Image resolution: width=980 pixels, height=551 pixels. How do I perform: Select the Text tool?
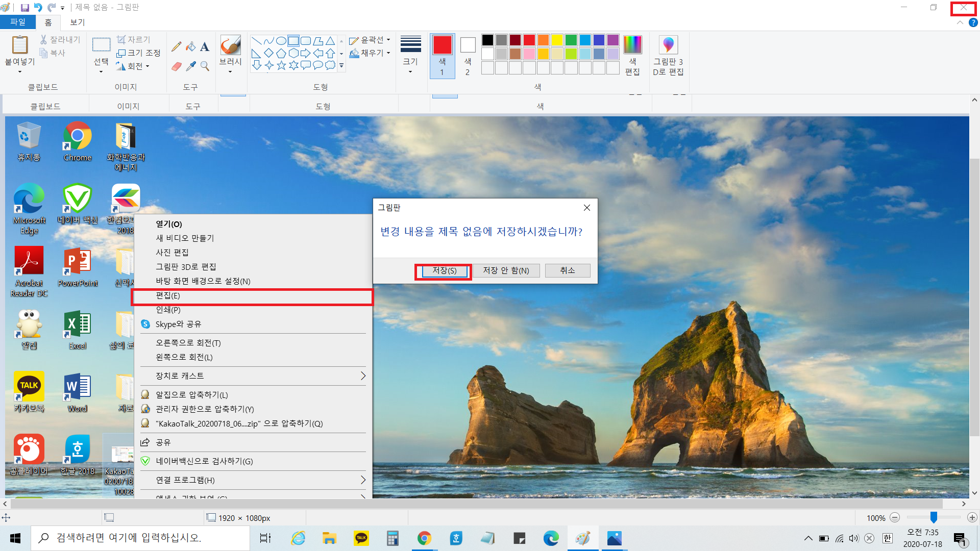pyautogui.click(x=205, y=47)
